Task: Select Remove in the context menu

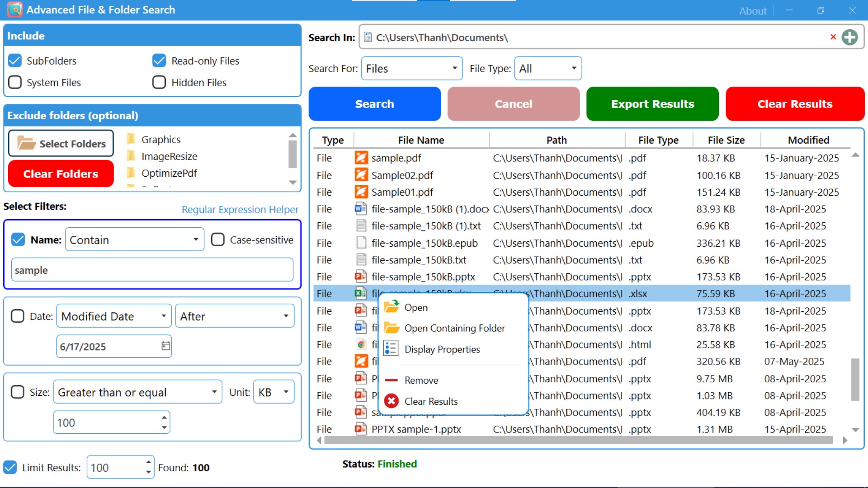Action: pyautogui.click(x=453, y=380)
